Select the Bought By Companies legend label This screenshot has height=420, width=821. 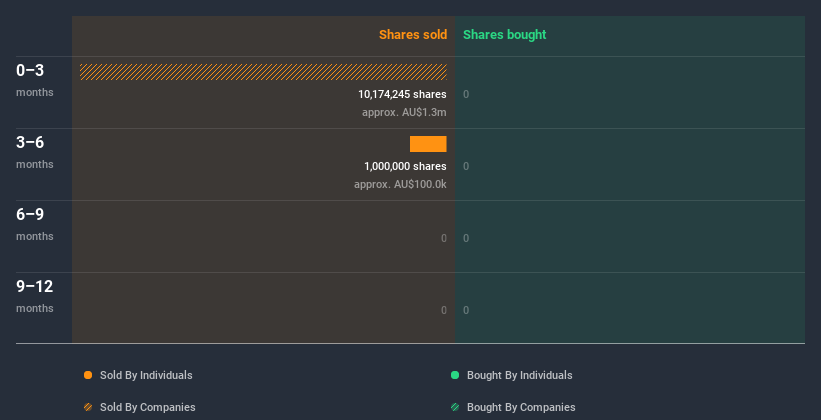[521, 407]
